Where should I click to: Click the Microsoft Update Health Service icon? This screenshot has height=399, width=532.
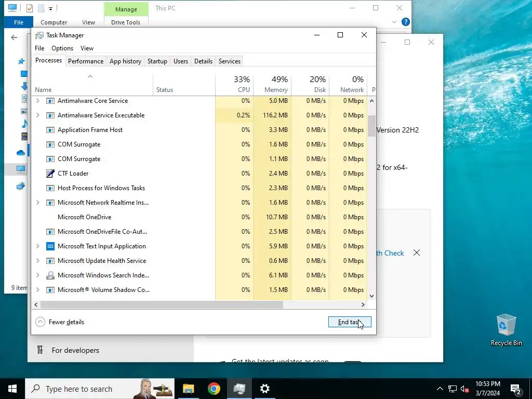pyautogui.click(x=50, y=261)
